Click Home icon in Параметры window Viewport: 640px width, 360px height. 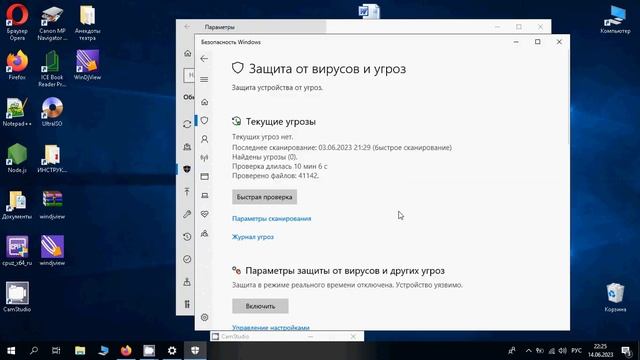[x=187, y=53]
